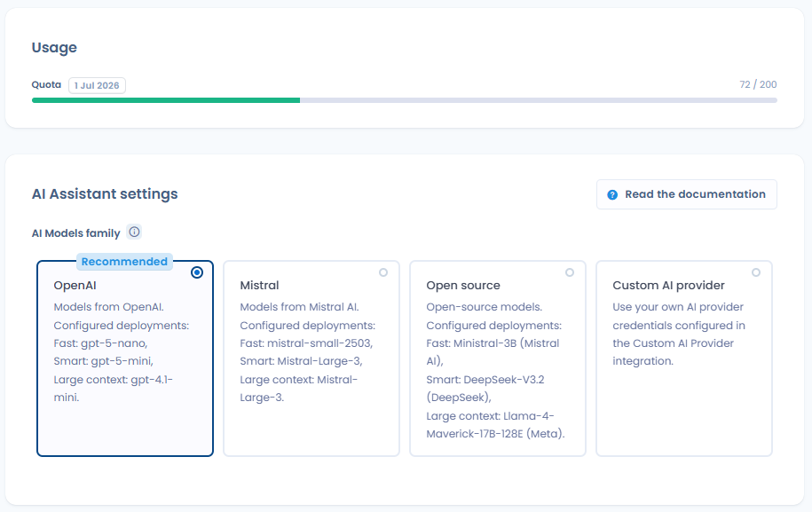This screenshot has width=812, height=512.
Task: Select the OpenAI radio button
Action: [197, 272]
